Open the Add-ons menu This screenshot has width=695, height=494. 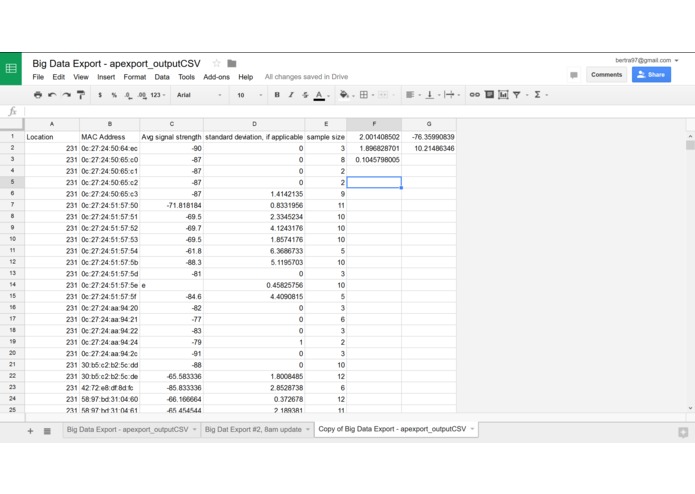[x=216, y=77]
